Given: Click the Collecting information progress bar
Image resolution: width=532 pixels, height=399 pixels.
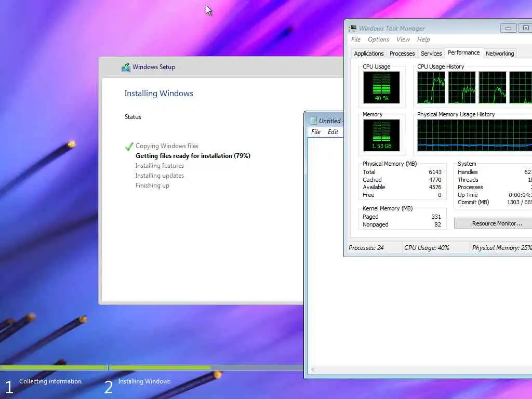Looking at the screenshot, I should click(x=54, y=367).
